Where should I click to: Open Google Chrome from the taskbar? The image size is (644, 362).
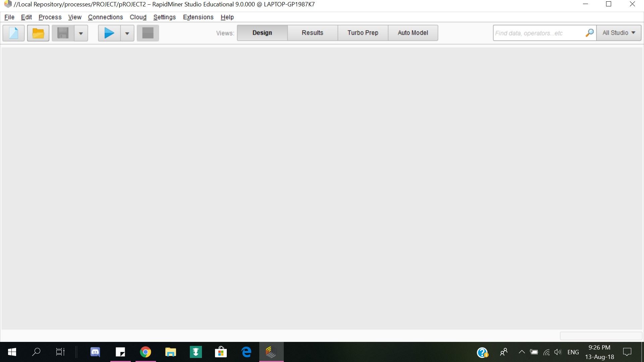tap(145, 352)
